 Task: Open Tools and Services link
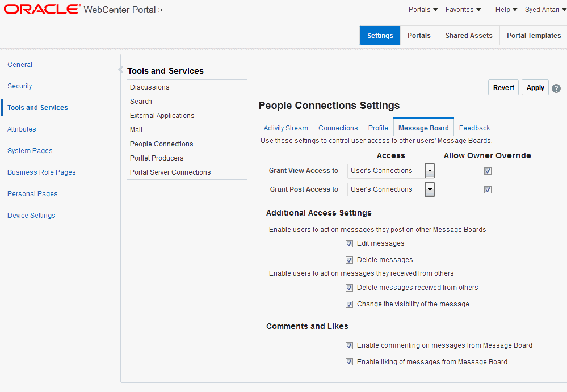click(x=37, y=108)
